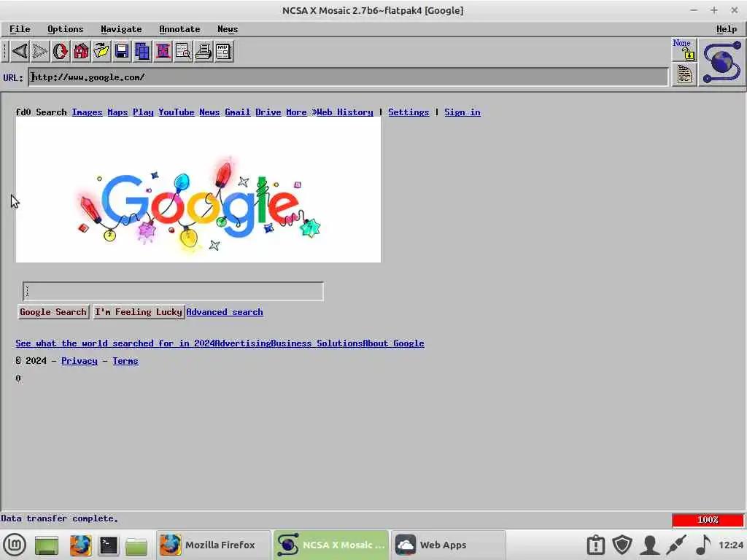Open the About Google link
The image size is (747, 560).
pyautogui.click(x=393, y=343)
